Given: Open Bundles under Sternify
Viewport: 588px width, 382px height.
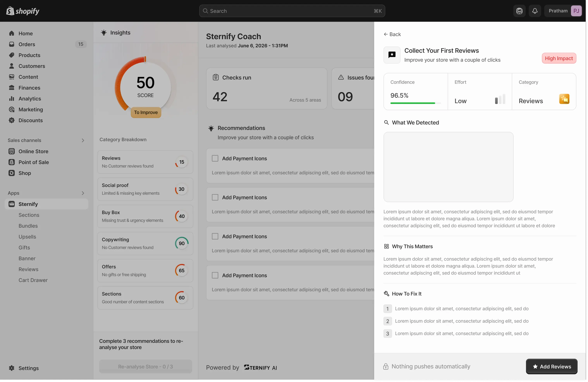Looking at the screenshot, I should pyautogui.click(x=28, y=226).
